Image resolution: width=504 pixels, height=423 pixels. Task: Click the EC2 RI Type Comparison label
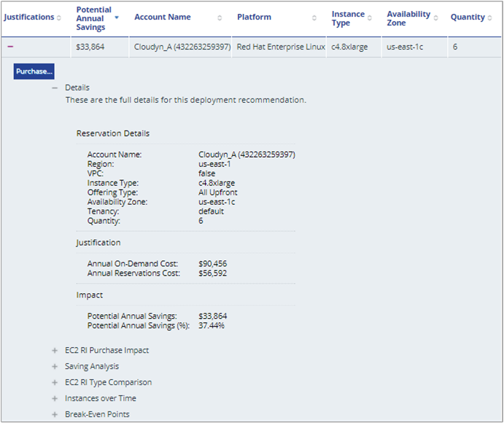109,382
